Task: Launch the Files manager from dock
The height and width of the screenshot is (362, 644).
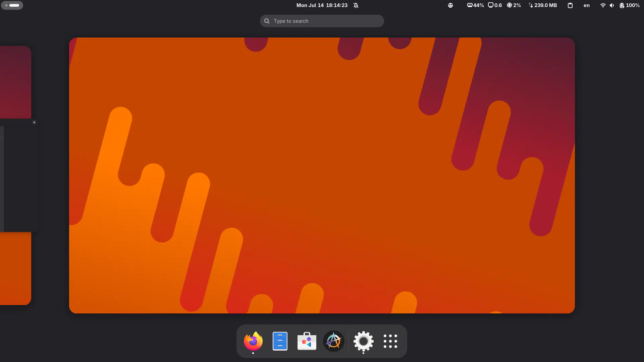Action: [280, 341]
